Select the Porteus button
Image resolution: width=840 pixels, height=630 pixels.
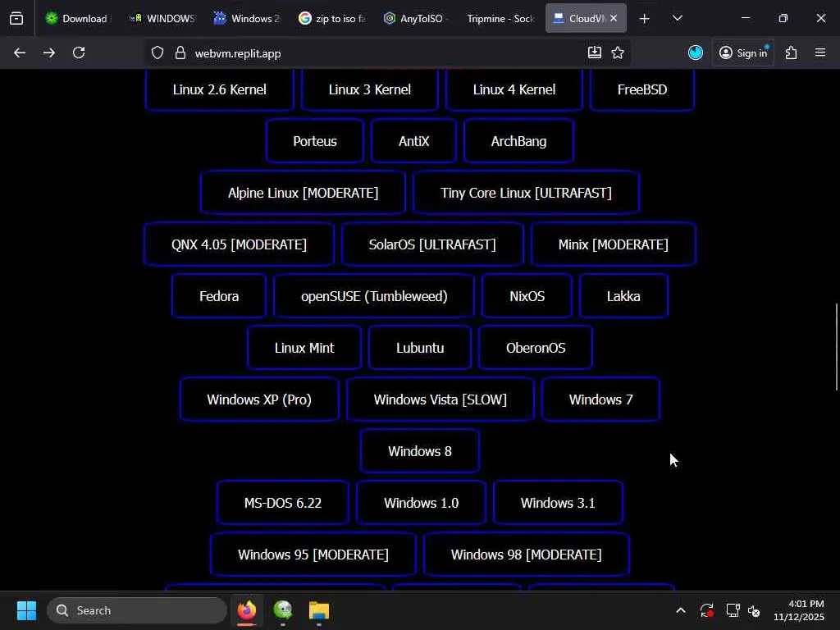click(315, 141)
